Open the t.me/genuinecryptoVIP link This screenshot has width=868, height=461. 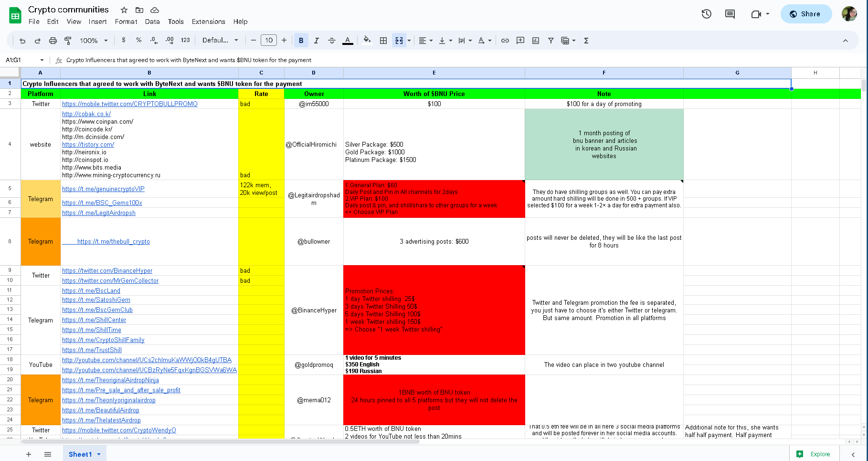[103, 189]
